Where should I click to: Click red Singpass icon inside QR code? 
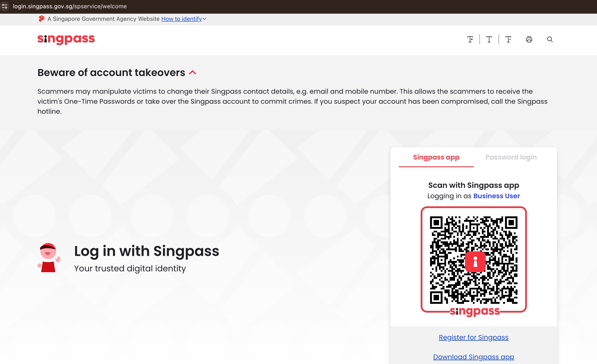click(x=475, y=262)
